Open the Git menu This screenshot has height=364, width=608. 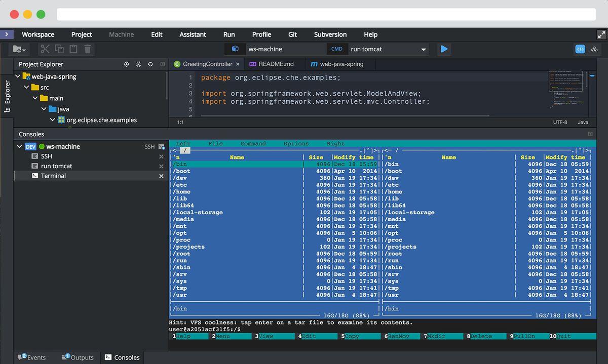[293, 34]
